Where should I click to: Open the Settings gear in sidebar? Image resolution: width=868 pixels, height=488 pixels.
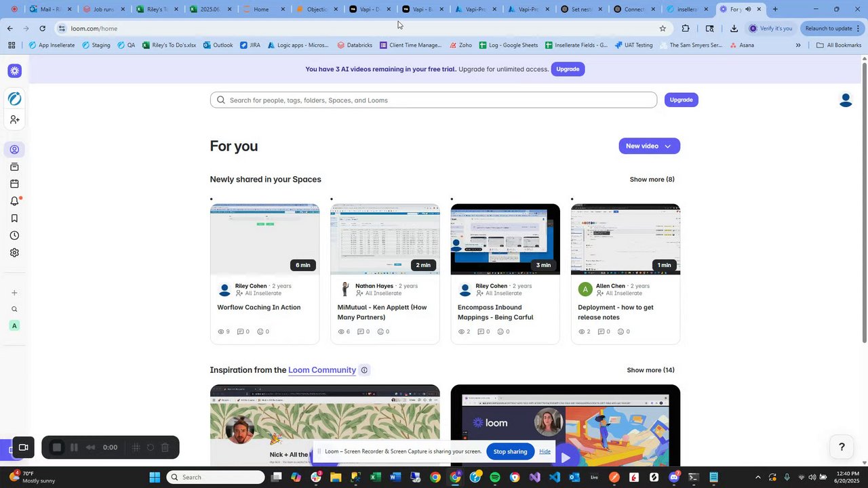click(14, 253)
